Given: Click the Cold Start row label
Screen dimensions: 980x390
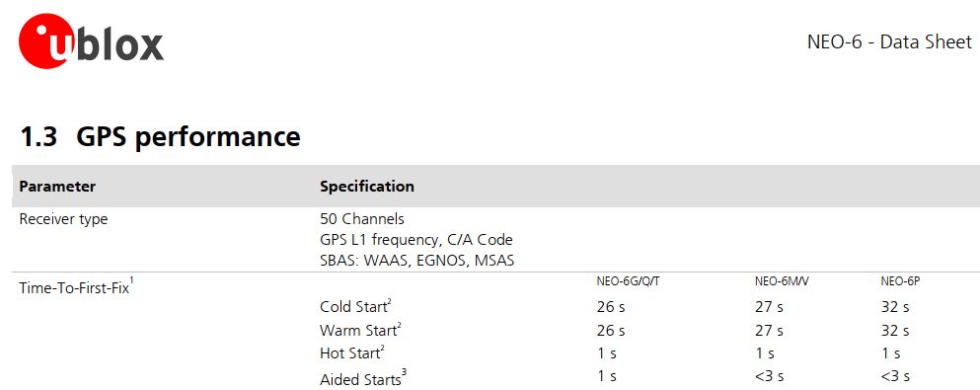Looking at the screenshot, I should coord(355,306).
